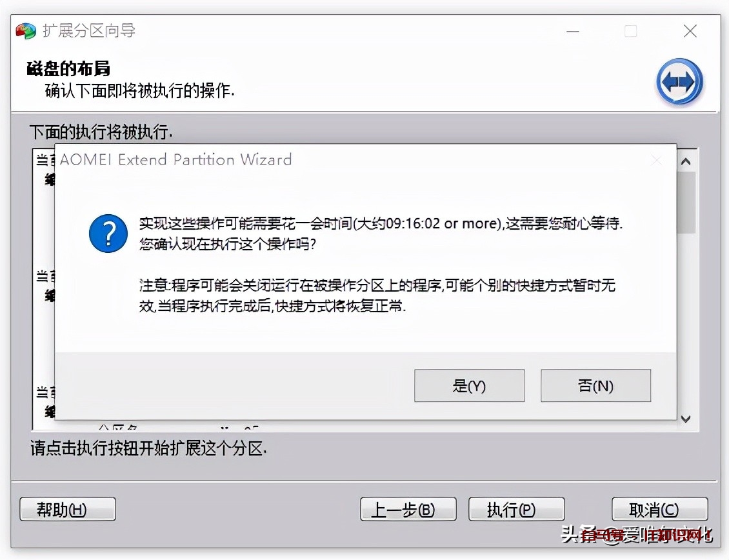729x560 pixels.
Task: Click the dialog warning message about shortcuts
Action: 377,295
